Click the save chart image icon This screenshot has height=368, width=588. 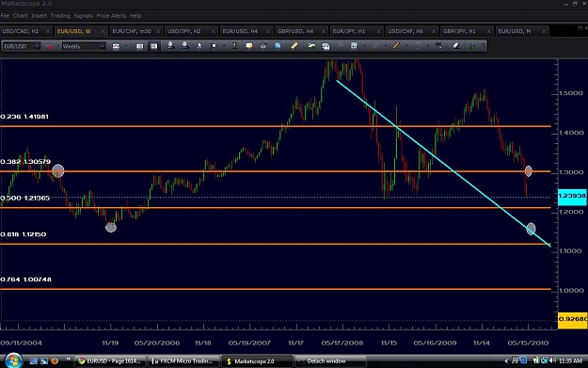tap(326, 46)
